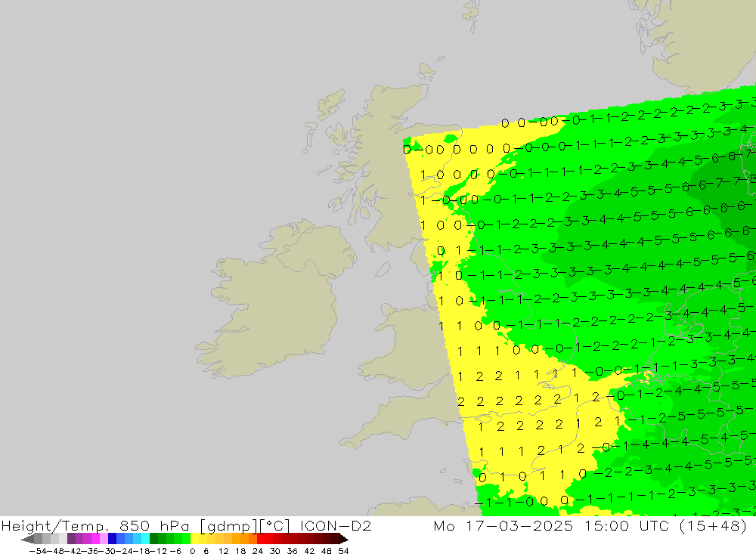Click the "42" label below the color scale
The width and height of the screenshot is (756, 554).
click(309, 551)
